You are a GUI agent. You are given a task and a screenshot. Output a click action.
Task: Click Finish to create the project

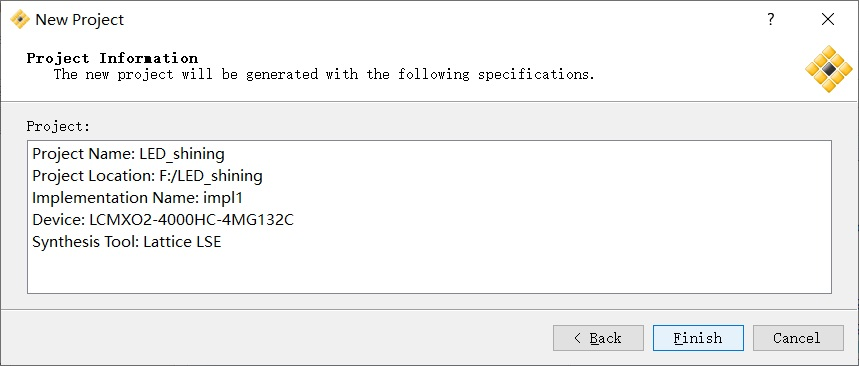pos(698,338)
